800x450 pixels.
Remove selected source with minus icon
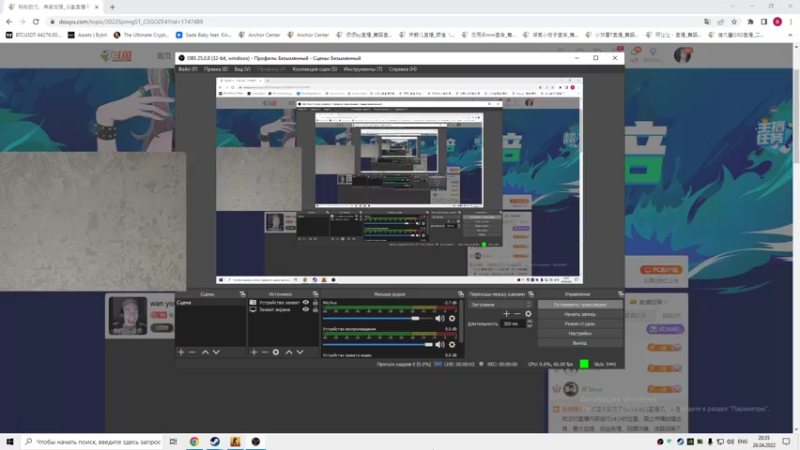pyautogui.click(x=264, y=352)
